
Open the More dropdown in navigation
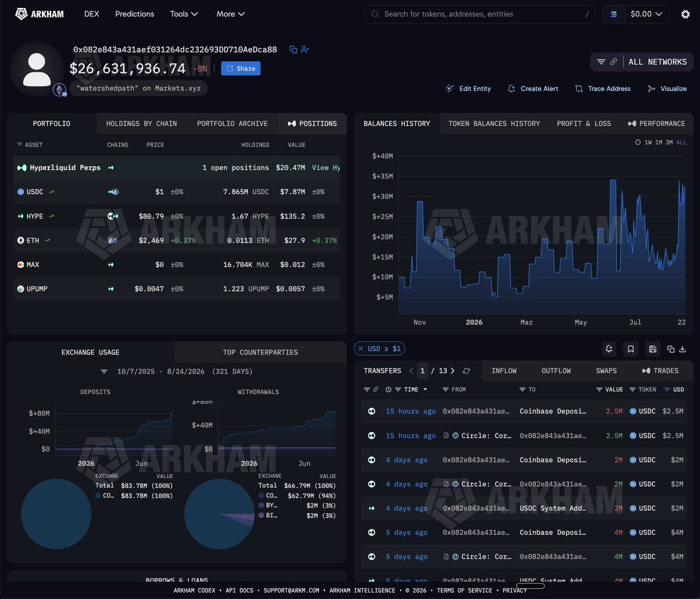coord(230,14)
